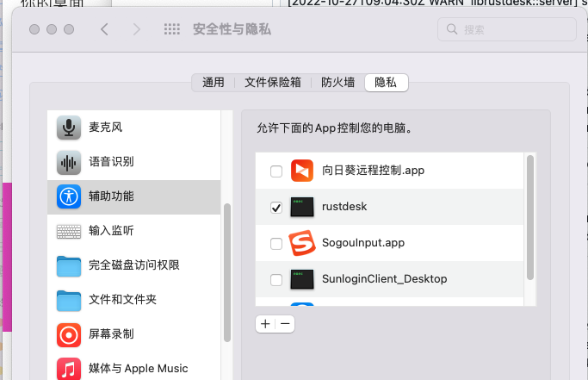The height and width of the screenshot is (380, 588).
Task: Click the Media & Apple Music icon
Action: point(69,369)
